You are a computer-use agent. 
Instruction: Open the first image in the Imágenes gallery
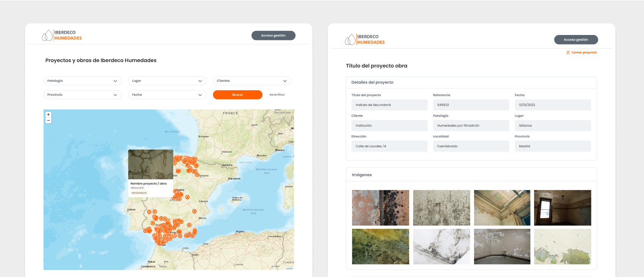click(x=380, y=208)
